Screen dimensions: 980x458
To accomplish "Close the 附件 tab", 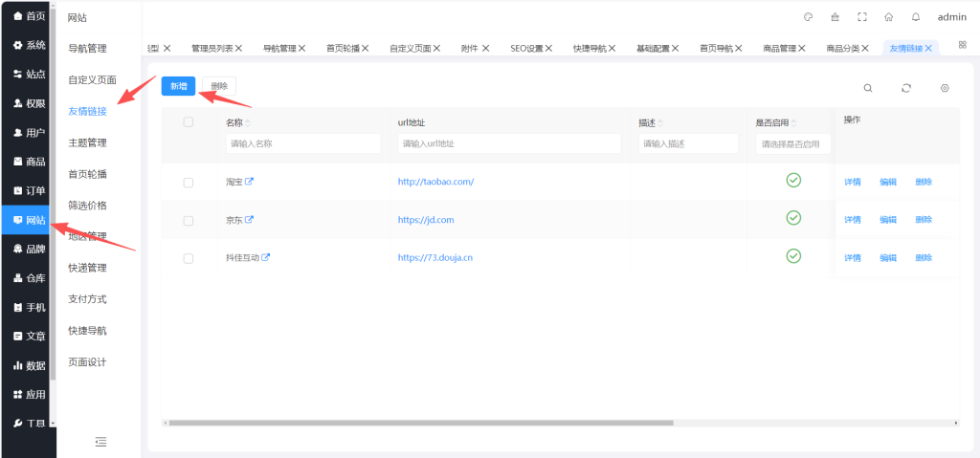I will [485, 48].
